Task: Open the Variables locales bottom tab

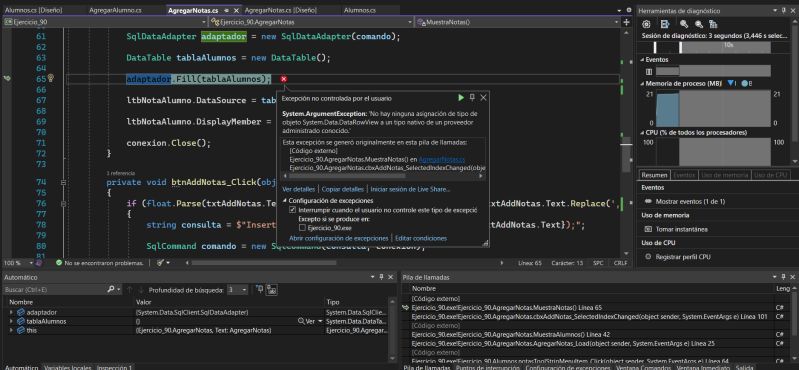Action: pos(67,366)
